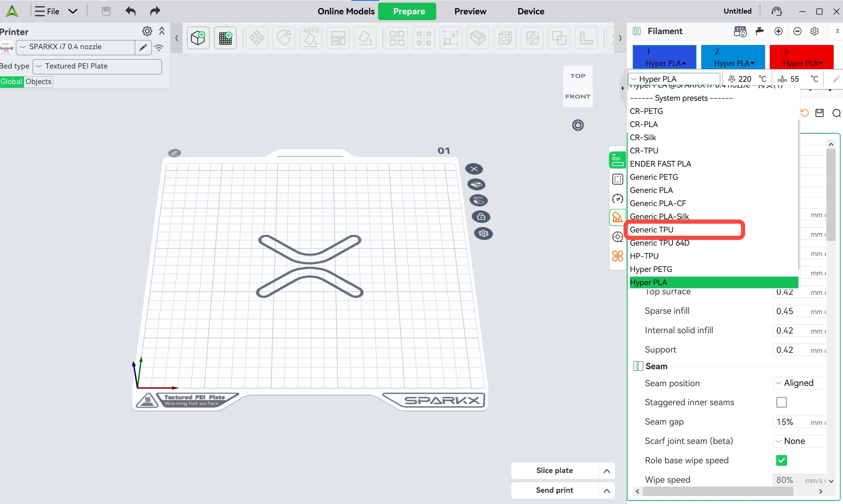The height and width of the screenshot is (504, 843).
Task: Click the Add model cube icon
Action: [x=198, y=38]
